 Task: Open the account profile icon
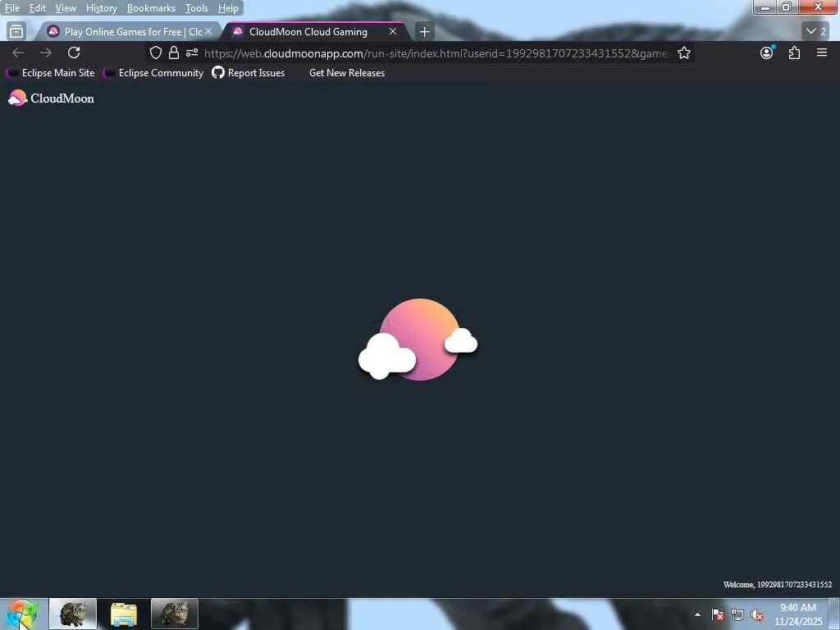[767, 52]
